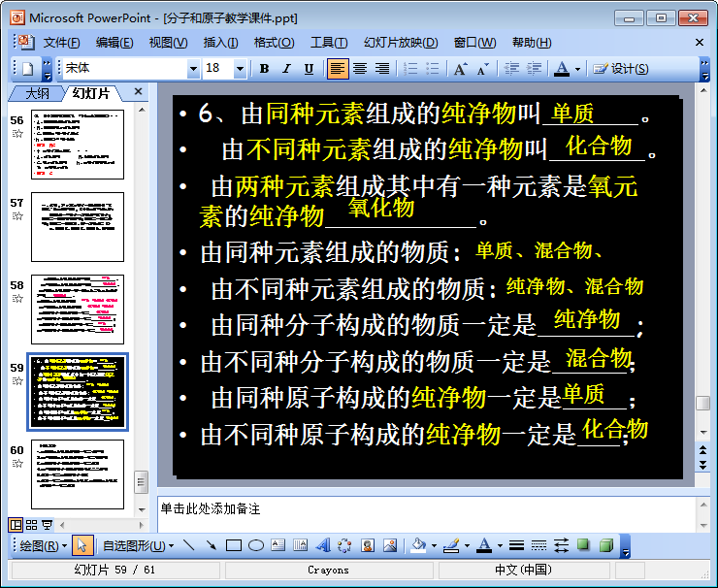
Task: Open Fill Color dropdown arrow
Action: coord(434,546)
